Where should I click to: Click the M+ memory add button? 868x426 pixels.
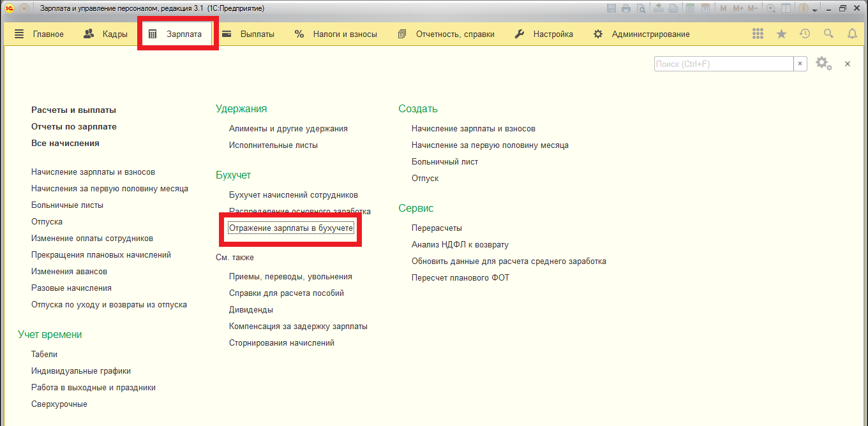pos(738,8)
